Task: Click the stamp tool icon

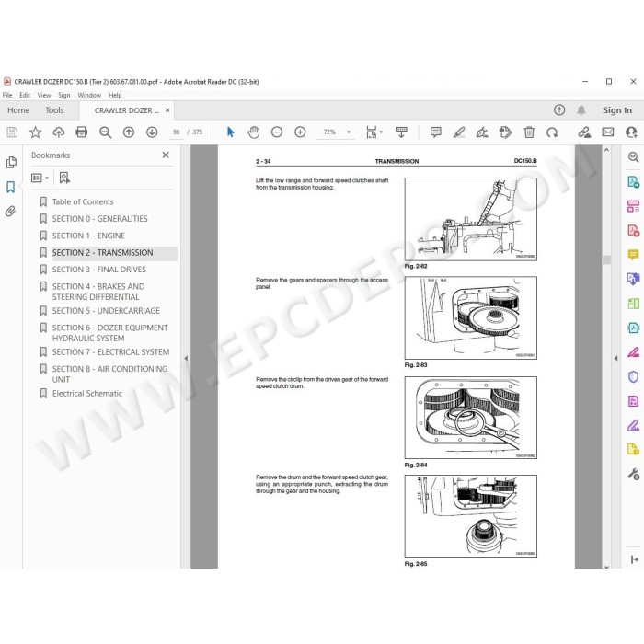Action: coord(506,132)
